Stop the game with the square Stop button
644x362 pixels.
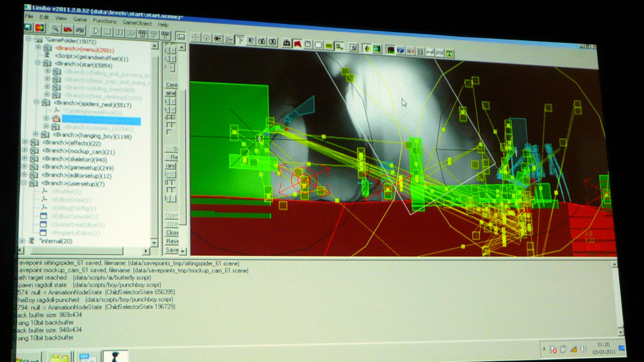pos(108,32)
